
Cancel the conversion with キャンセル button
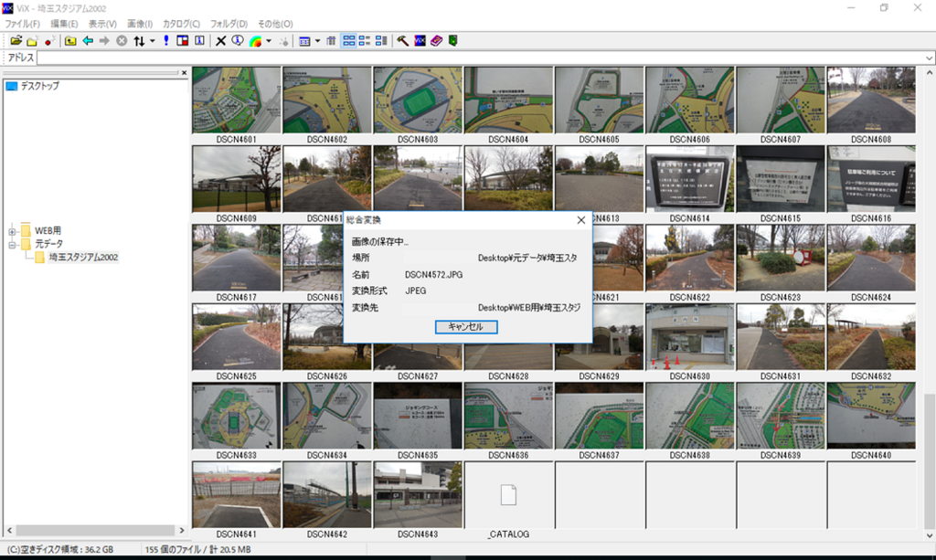click(x=466, y=327)
